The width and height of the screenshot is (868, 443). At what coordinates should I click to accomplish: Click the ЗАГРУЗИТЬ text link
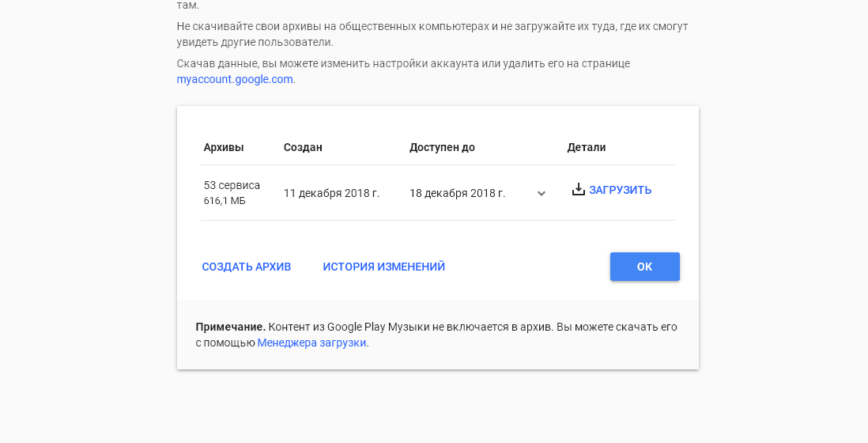(620, 190)
